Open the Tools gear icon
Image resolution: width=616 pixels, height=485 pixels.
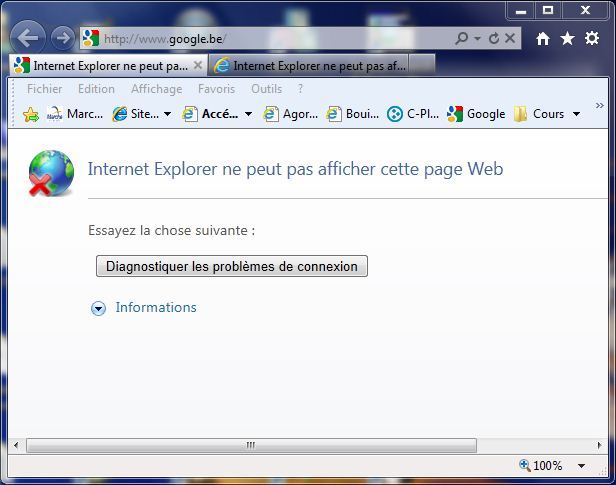point(592,38)
